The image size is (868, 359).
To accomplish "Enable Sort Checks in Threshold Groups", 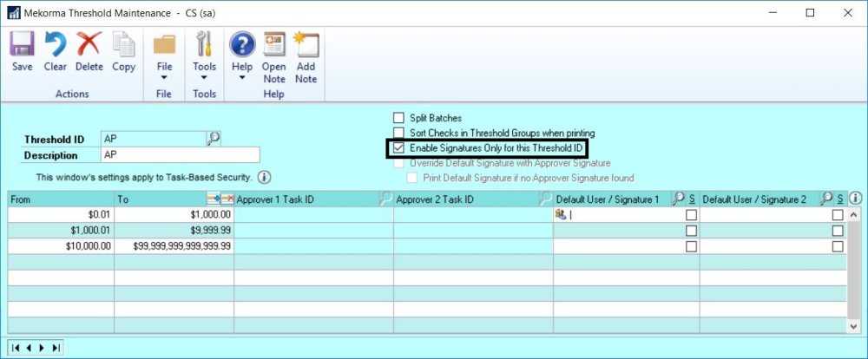I will (398, 133).
